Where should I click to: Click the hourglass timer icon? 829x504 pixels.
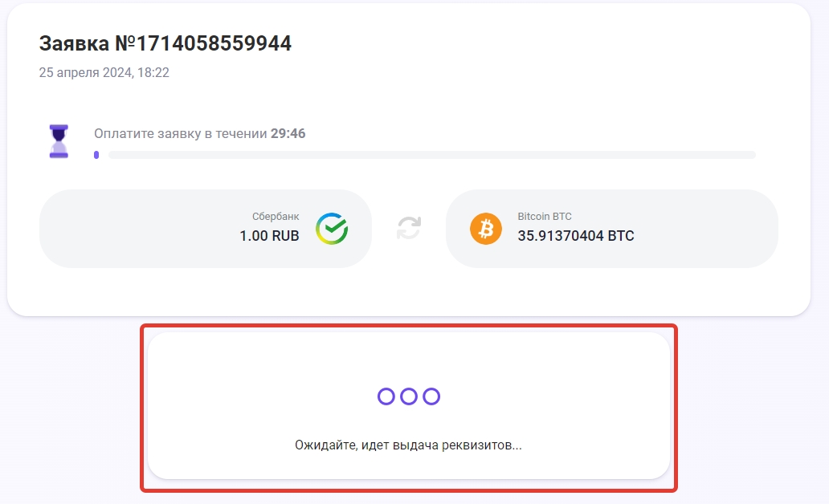pyautogui.click(x=59, y=141)
